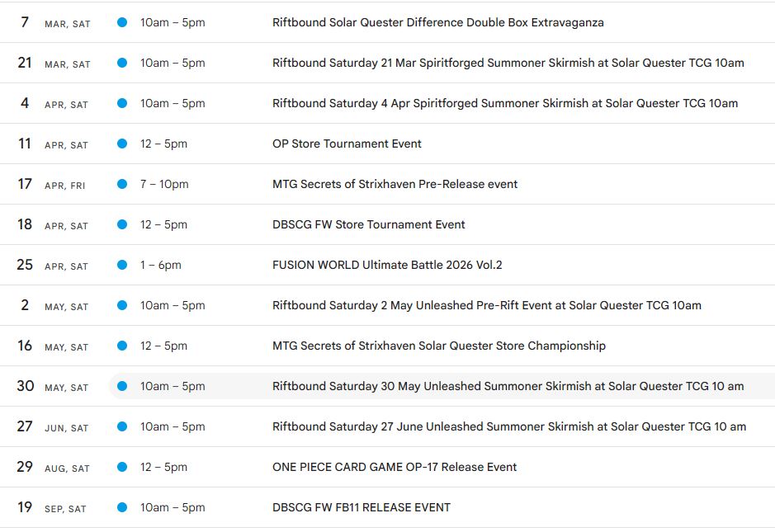Click the blue dot beside Riftbound Double Box Extravaganza

[122, 23]
